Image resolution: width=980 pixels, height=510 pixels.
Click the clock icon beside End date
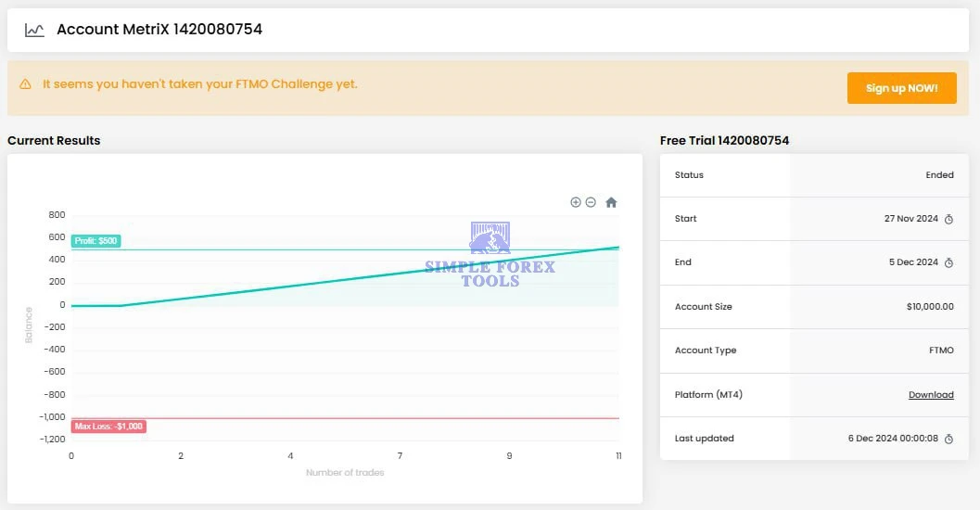pyautogui.click(x=948, y=262)
